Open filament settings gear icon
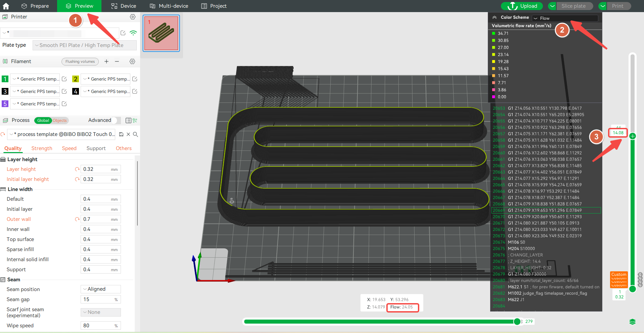The image size is (644, 333). click(132, 61)
